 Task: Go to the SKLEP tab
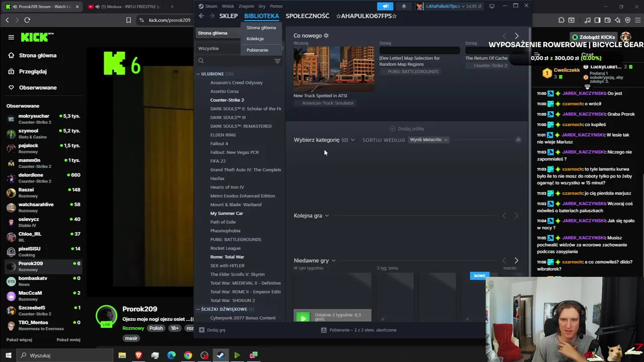pyautogui.click(x=228, y=16)
